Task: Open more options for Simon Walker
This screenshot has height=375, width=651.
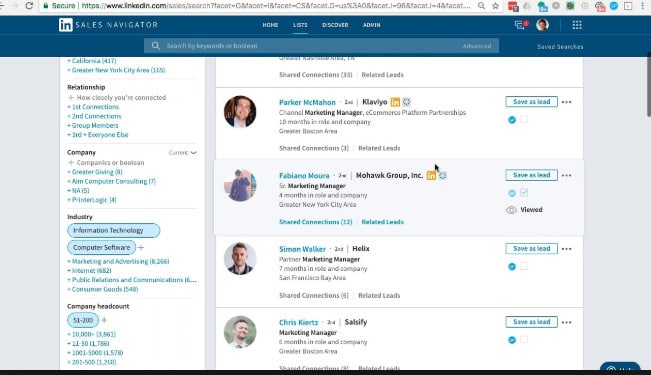Action: coord(566,249)
